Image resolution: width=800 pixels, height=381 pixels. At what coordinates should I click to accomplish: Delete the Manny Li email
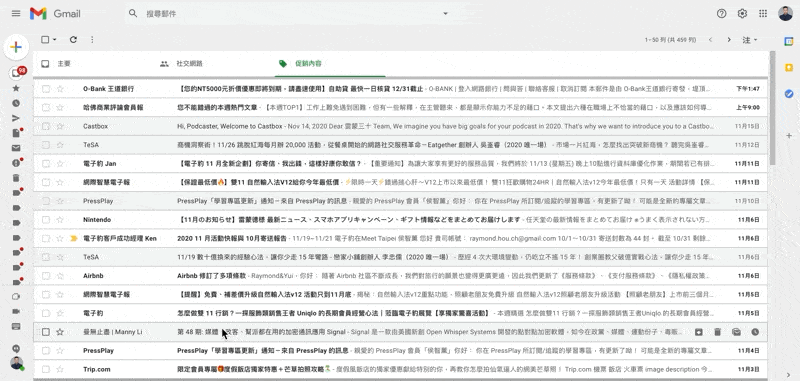click(717, 332)
